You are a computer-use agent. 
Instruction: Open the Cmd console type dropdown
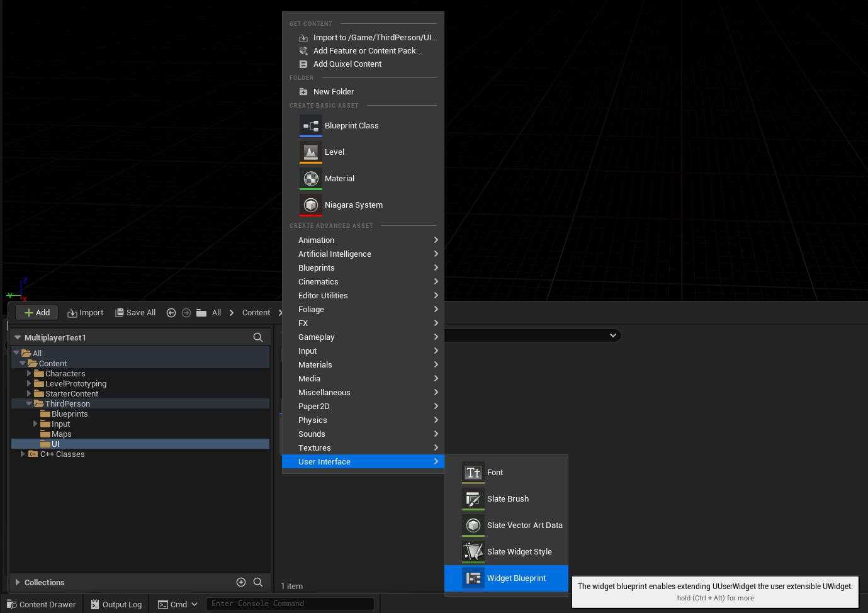193,604
